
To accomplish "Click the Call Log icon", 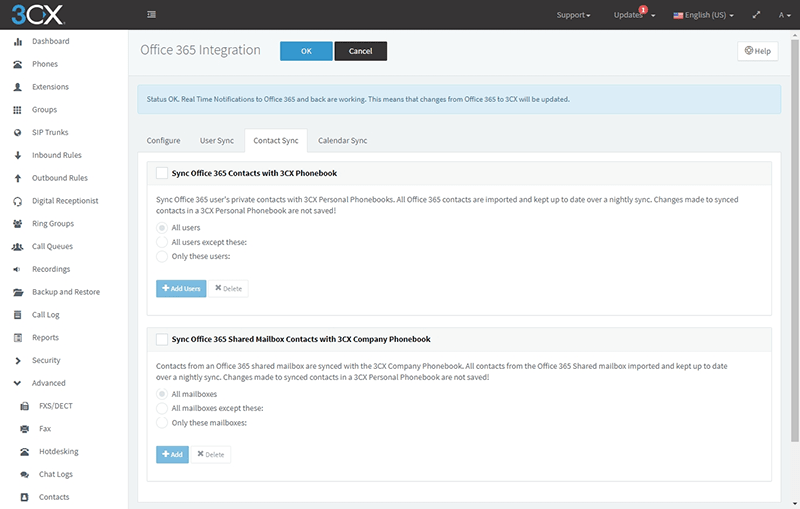I will point(18,315).
